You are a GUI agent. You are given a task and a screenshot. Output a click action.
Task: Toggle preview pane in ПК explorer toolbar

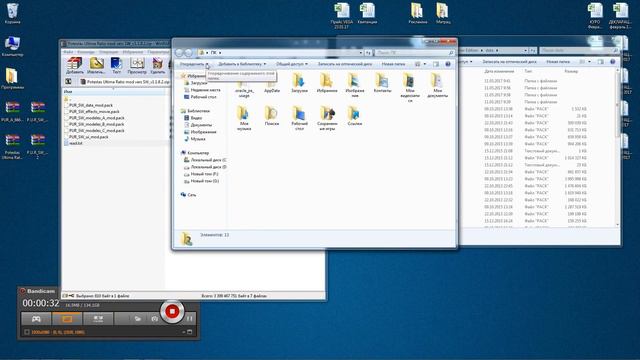(436, 64)
